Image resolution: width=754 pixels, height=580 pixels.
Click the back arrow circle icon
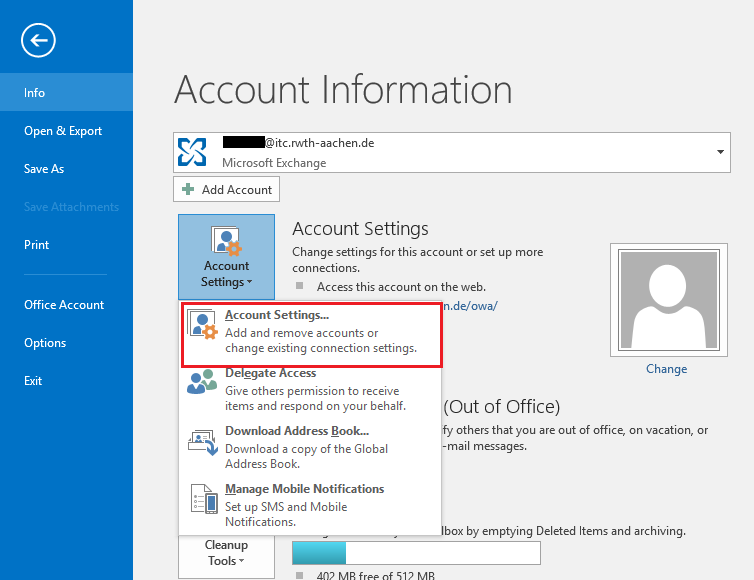[38, 40]
